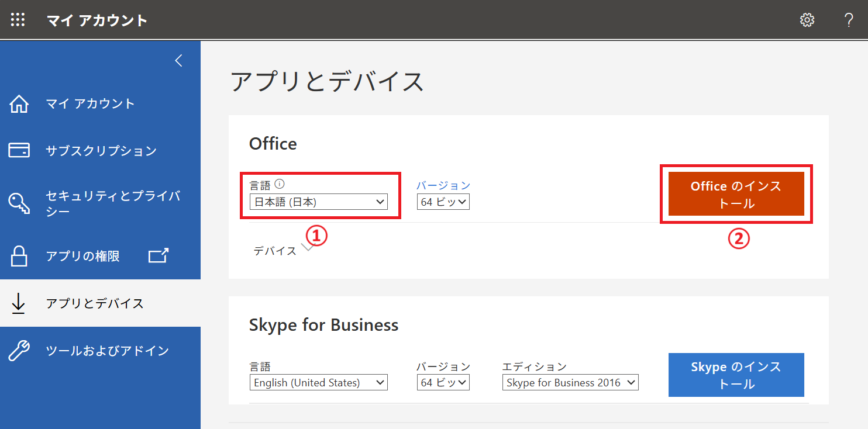Open the マイ アカウント sidebar item
This screenshot has width=868, height=429.
pyautogui.click(x=100, y=104)
